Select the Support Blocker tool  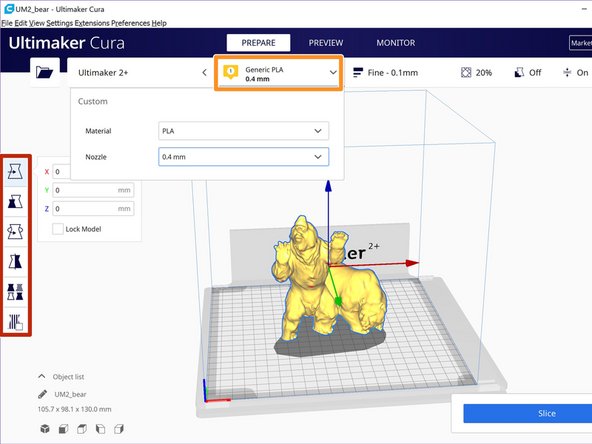15,322
